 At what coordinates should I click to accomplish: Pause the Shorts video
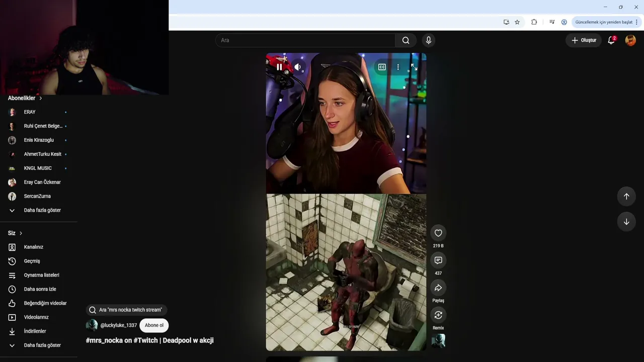tap(279, 67)
